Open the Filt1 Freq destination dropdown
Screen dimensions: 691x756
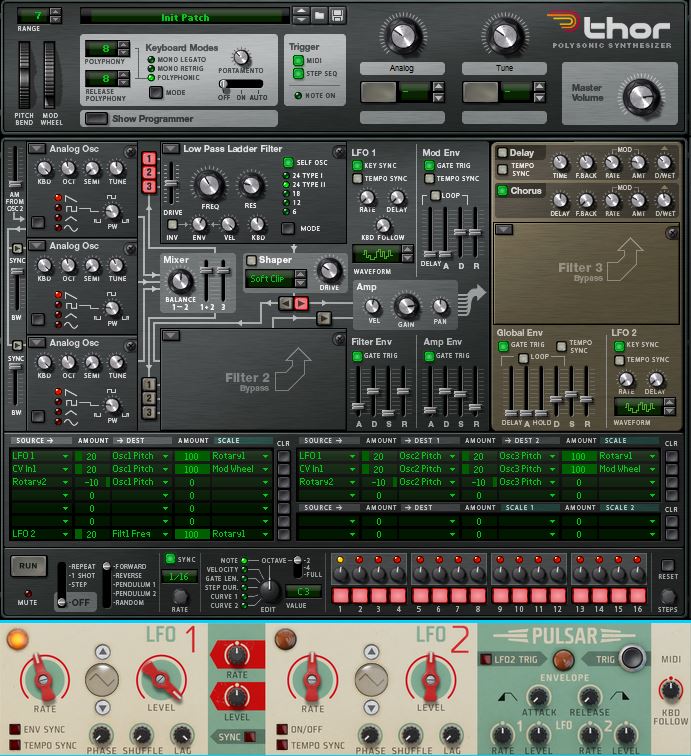tap(140, 534)
